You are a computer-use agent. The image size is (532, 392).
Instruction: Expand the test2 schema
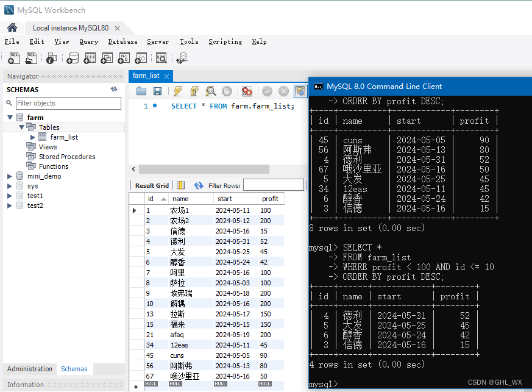click(x=10, y=205)
